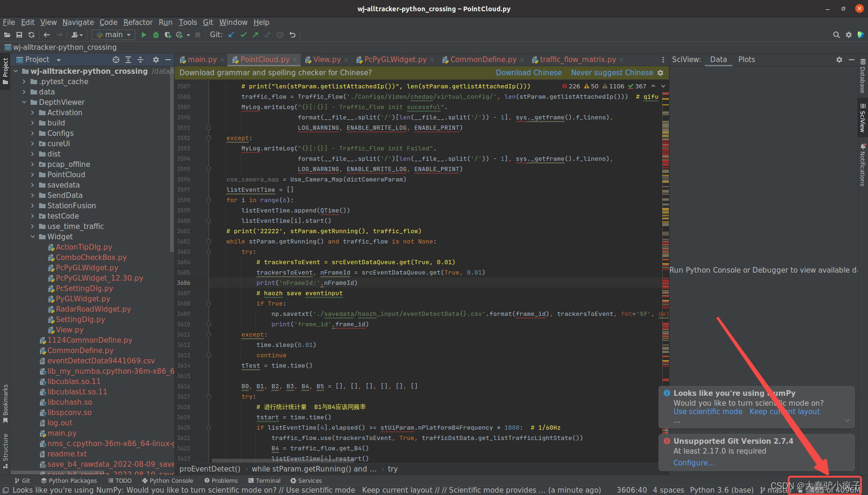Click 4 spaces indent setting
868x495 pixels.
coord(668,490)
